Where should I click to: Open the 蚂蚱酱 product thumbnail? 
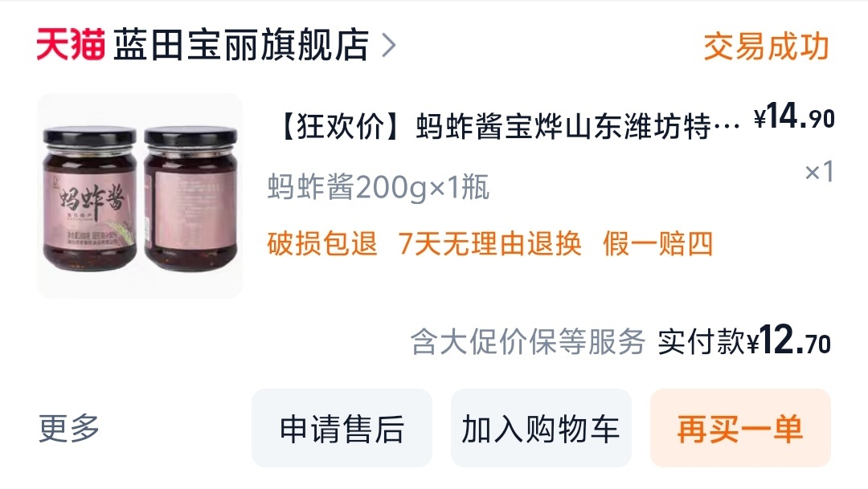140,196
